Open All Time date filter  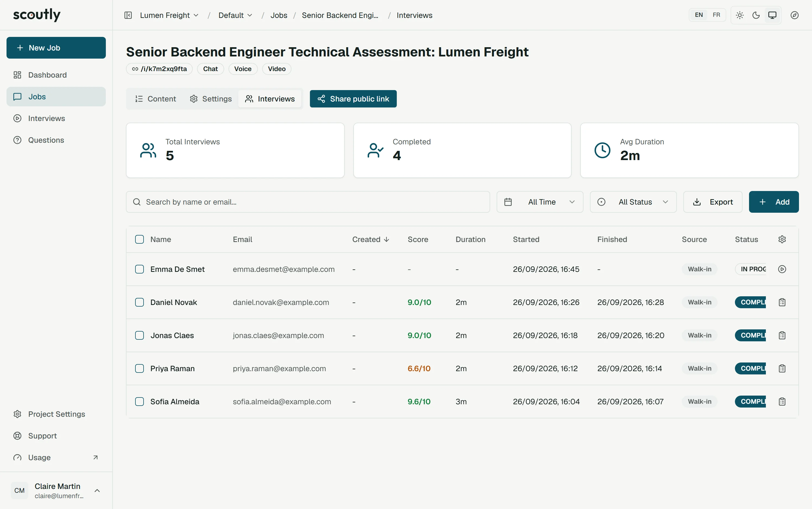540,202
